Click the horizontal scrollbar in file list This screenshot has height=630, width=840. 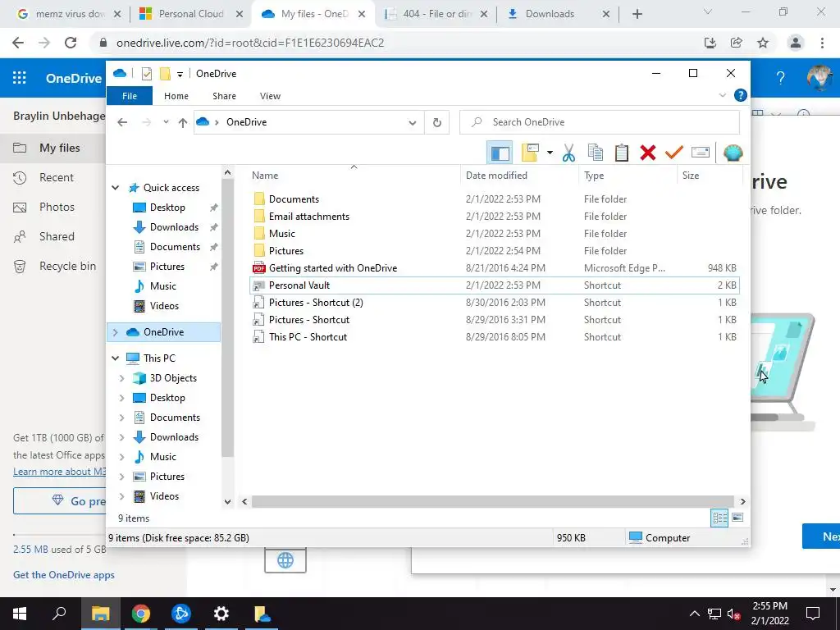coord(492,502)
